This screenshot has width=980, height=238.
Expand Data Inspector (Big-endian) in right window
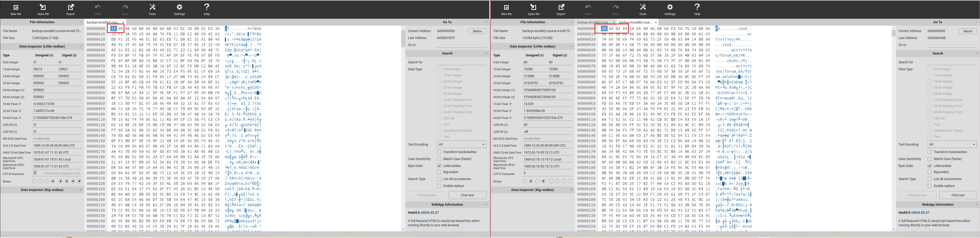pos(571,190)
